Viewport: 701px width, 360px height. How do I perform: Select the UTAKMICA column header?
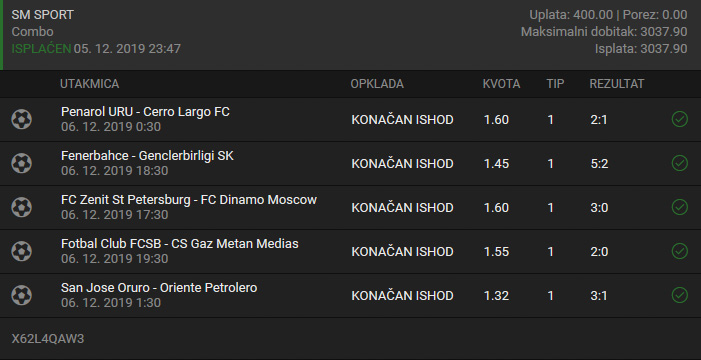89,84
